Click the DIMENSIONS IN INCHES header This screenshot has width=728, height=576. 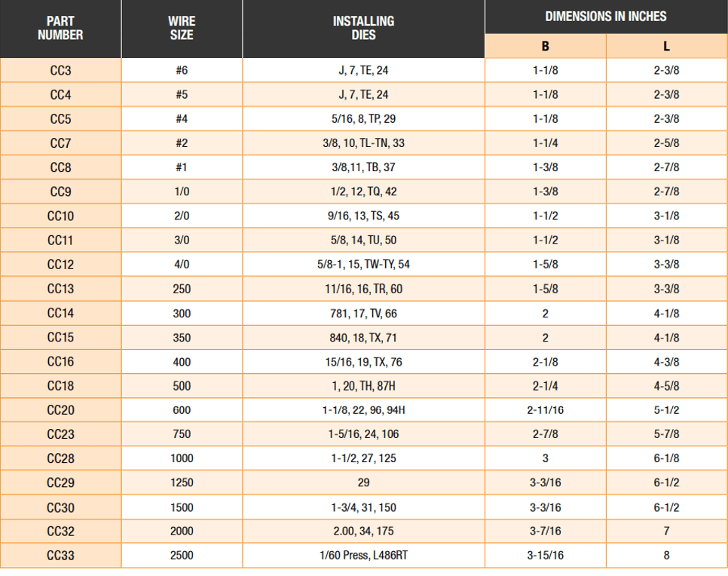click(x=606, y=17)
